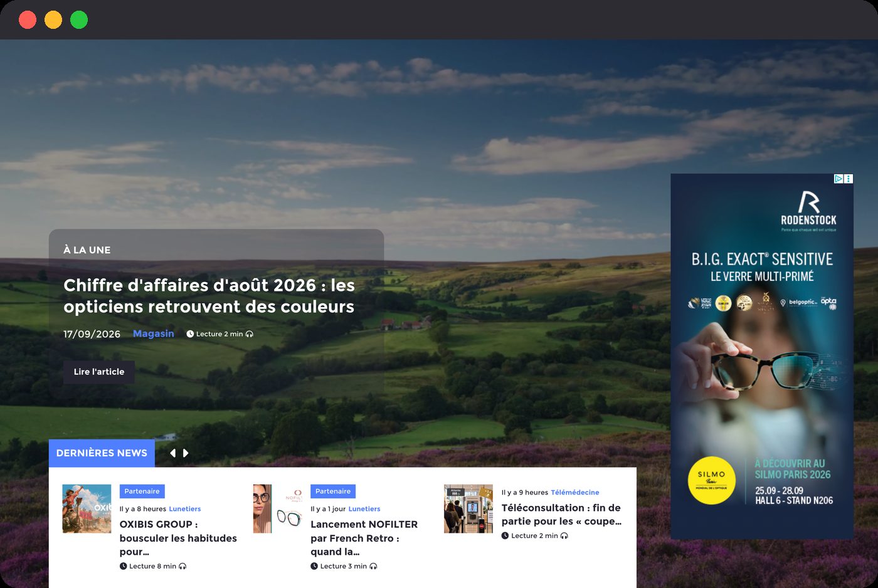Open the AdChoices triangle icon on the ad
The width and height of the screenshot is (878, 588).
(x=838, y=179)
